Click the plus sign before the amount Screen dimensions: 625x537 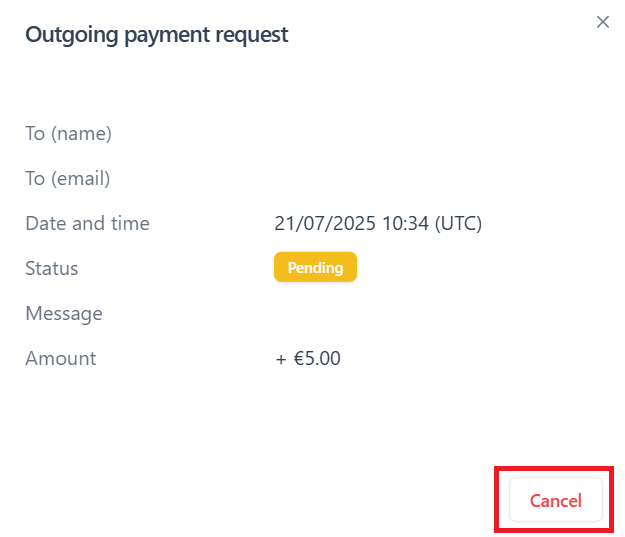pyautogui.click(x=281, y=360)
